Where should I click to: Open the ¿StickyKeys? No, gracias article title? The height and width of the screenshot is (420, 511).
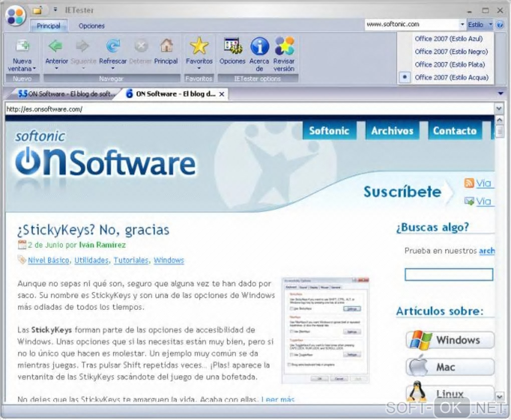pyautogui.click(x=93, y=230)
